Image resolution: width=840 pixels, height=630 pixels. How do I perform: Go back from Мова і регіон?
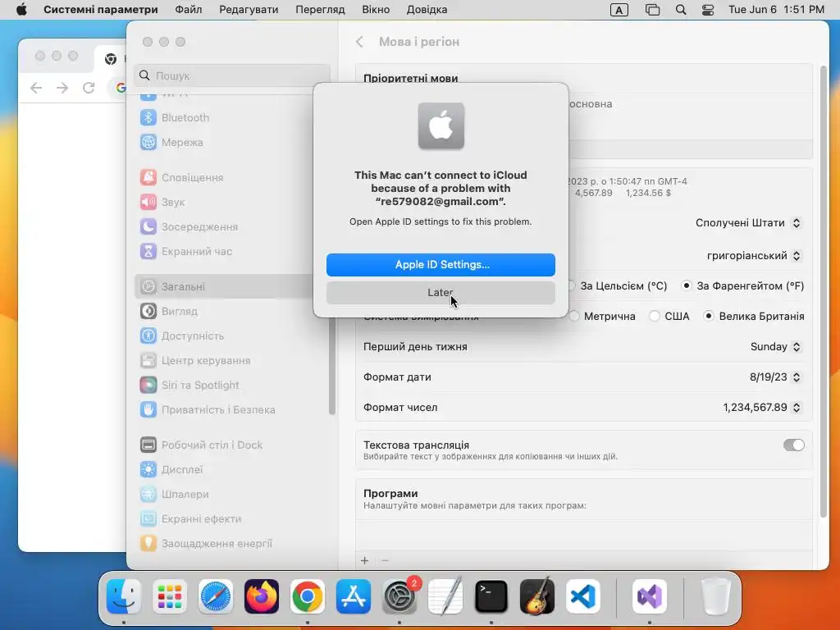point(359,42)
